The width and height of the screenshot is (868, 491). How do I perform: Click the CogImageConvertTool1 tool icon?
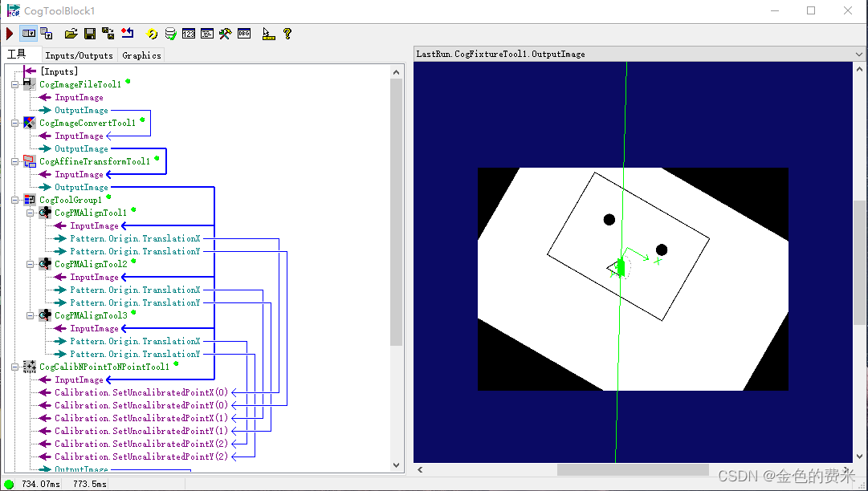click(x=30, y=123)
